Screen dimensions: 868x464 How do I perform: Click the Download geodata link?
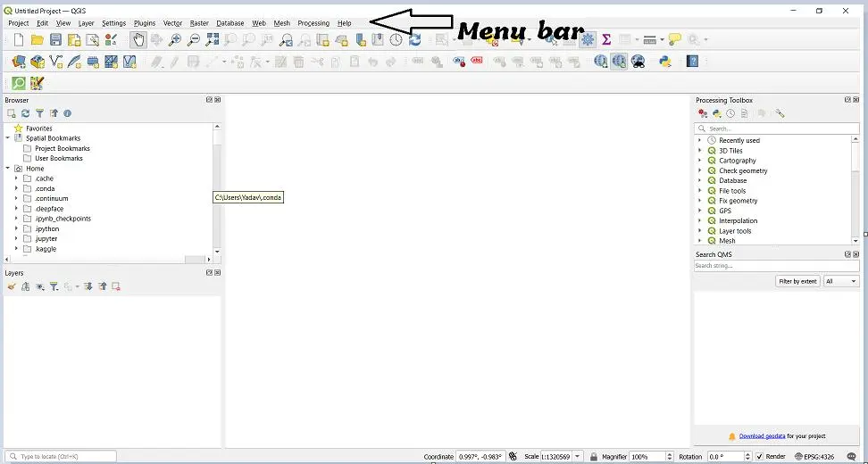point(762,436)
